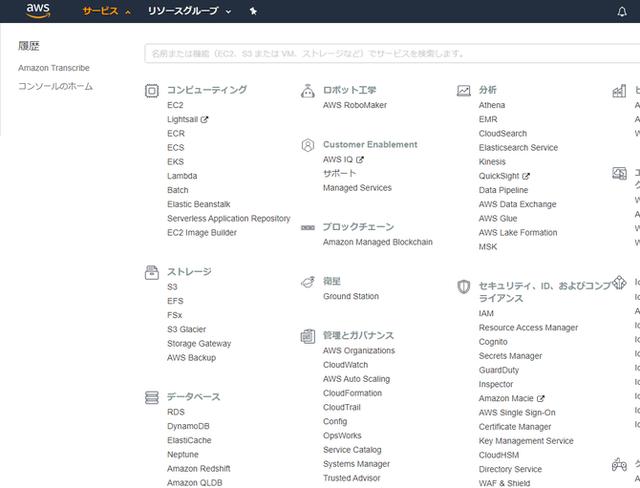Click the external link icon beside Amazon Macie
The width and height of the screenshot is (640, 488).
point(540,398)
